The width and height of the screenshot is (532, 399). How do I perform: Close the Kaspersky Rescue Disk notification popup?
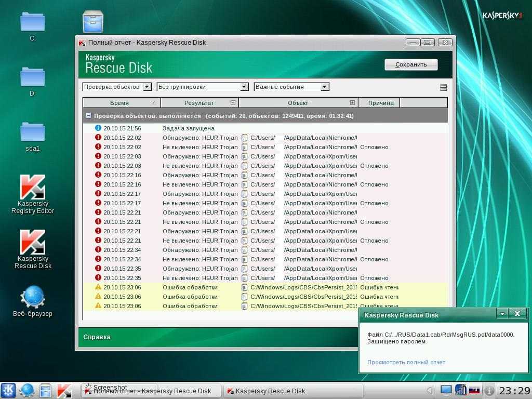[517, 314]
